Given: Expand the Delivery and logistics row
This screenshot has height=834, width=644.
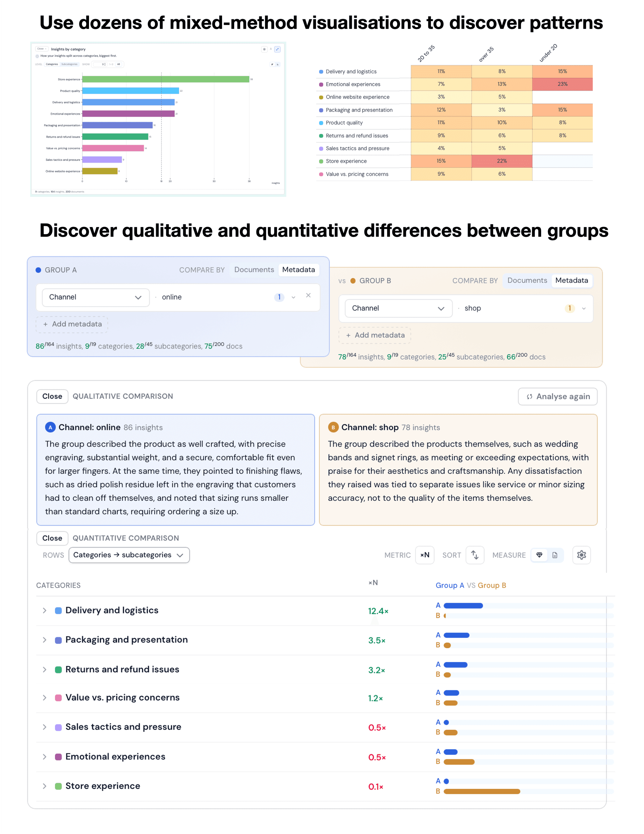Looking at the screenshot, I should tap(45, 610).
